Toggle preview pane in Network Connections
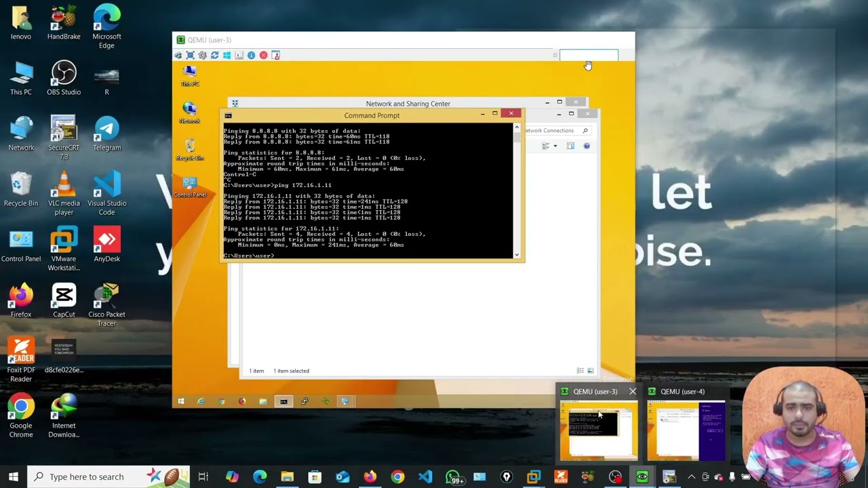 570,146
